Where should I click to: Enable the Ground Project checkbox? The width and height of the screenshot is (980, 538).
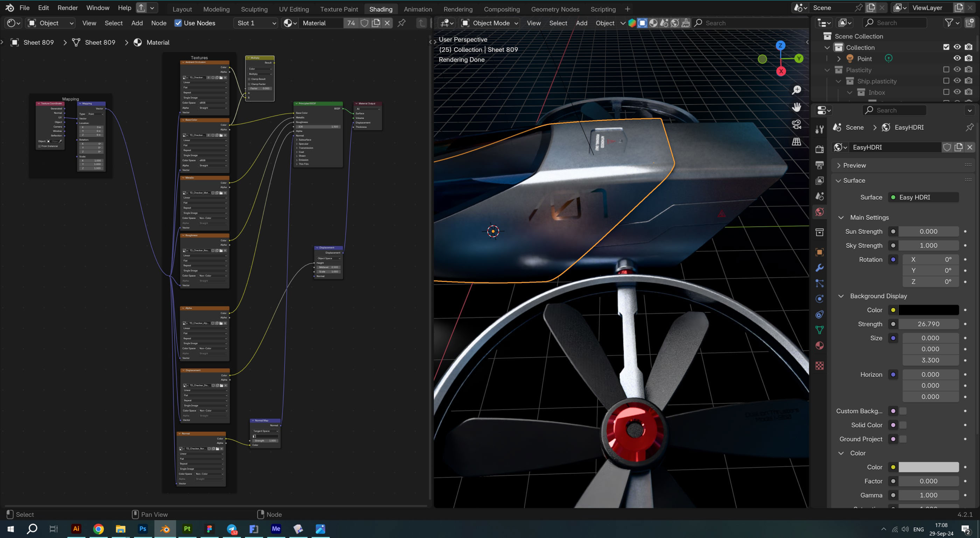pos(903,439)
